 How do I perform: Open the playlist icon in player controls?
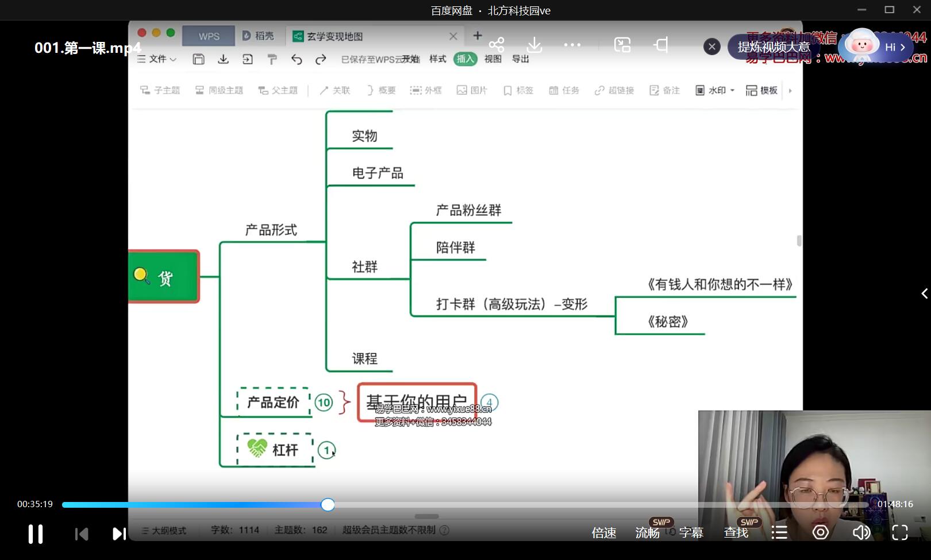pyautogui.click(x=779, y=532)
